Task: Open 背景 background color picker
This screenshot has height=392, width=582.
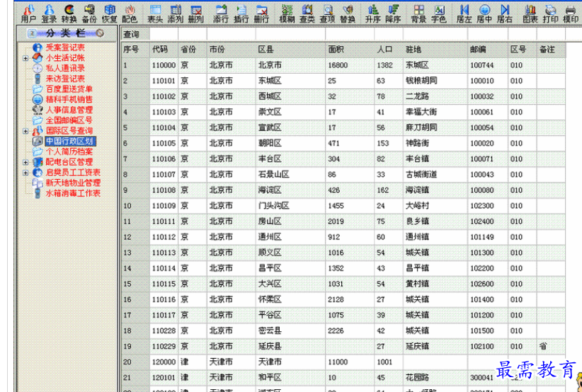Action: point(418,13)
